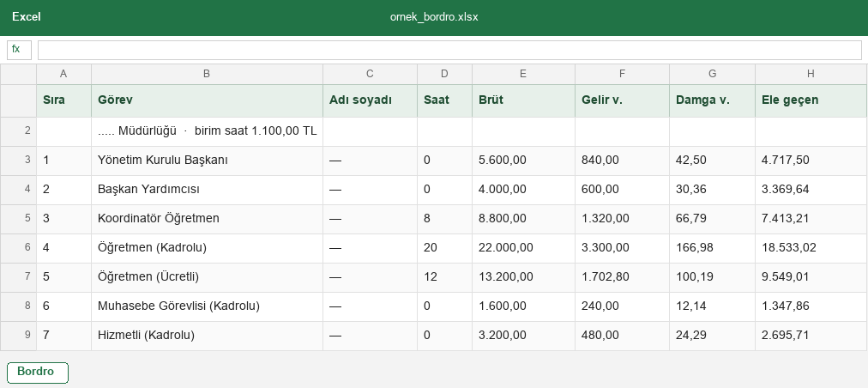Image resolution: width=868 pixels, height=388 pixels.
Task: Click the 'Brüt' header cell
Action: (524, 101)
